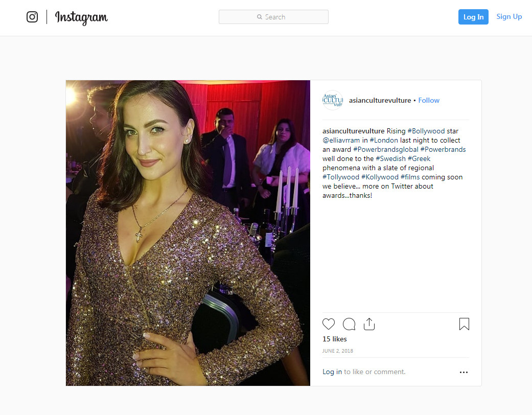Screen dimensions: 532x415
Task: Share the post using the share icon
Action: (369, 324)
